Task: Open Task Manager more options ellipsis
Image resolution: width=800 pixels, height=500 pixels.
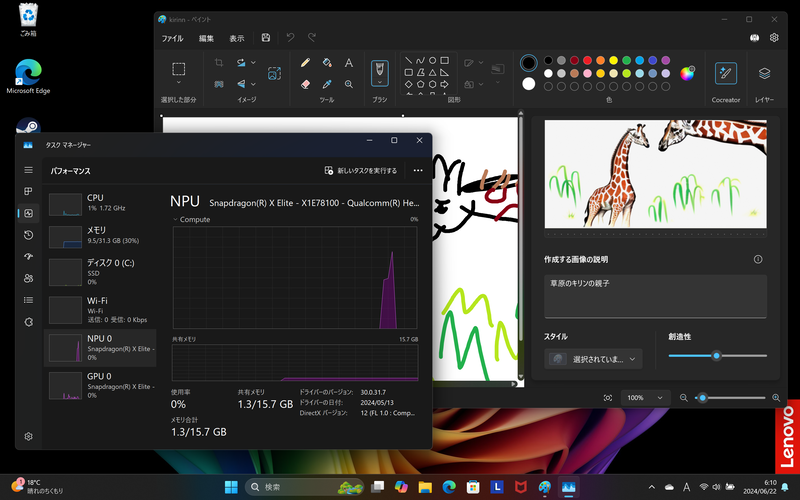Action: point(418,170)
